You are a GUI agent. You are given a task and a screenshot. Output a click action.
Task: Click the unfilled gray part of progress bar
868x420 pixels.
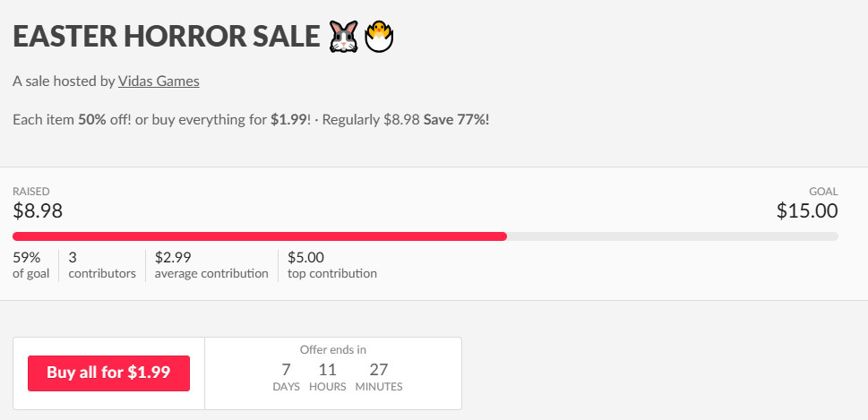tap(673, 236)
